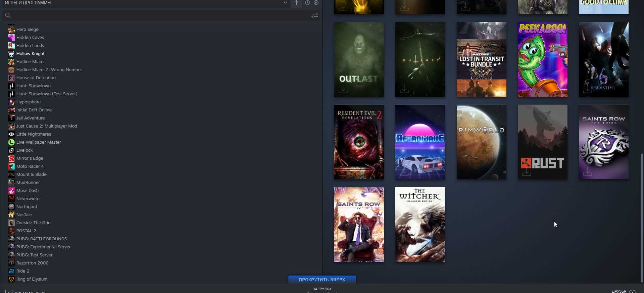
Task: Select "PUBG: Experimental Server" in the list
Action: (44, 247)
